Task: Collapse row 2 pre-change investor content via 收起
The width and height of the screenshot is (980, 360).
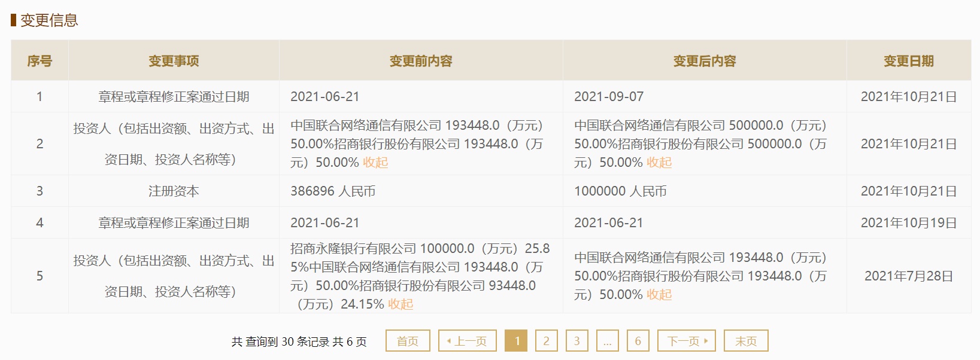Action: [375, 163]
